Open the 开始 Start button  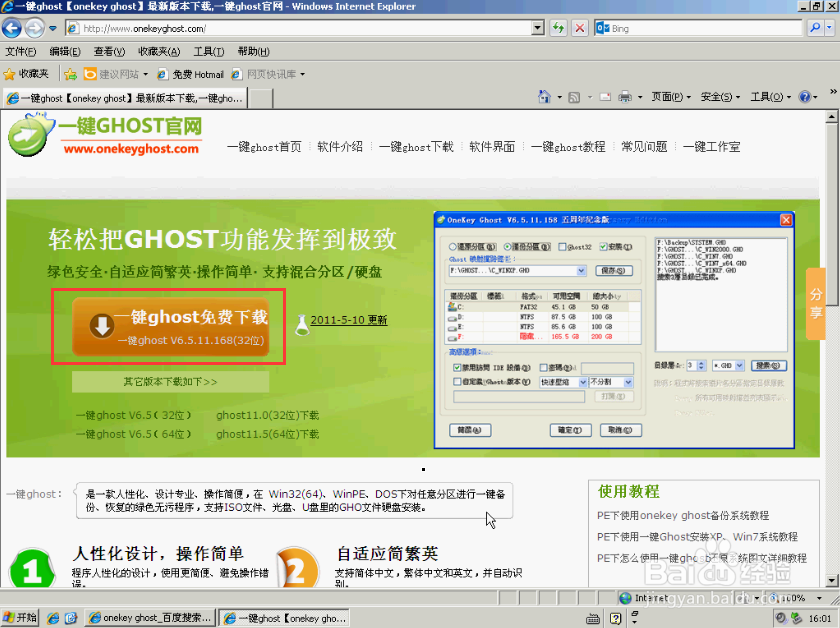[x=20, y=618]
